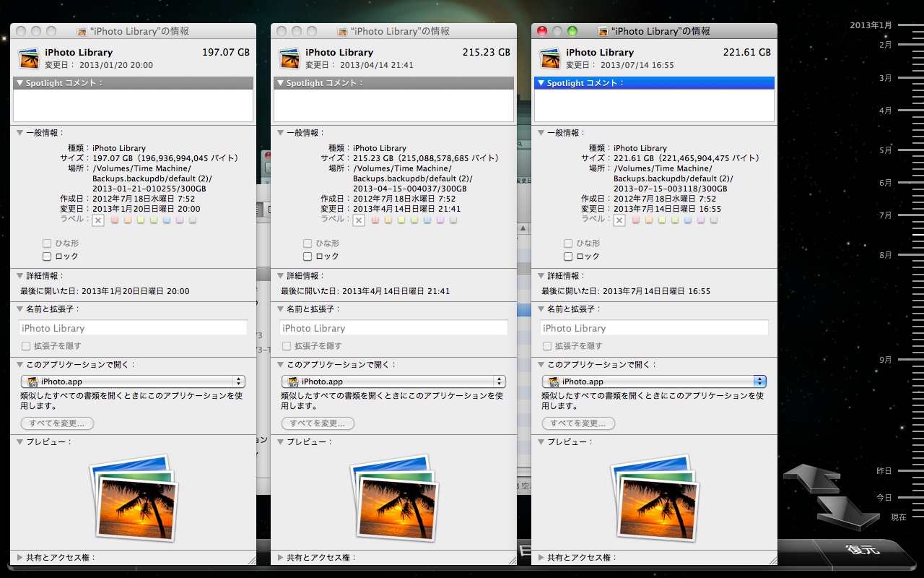
Task: Clear the label with the X icon in the 221.61 GB window
Action: [619, 220]
